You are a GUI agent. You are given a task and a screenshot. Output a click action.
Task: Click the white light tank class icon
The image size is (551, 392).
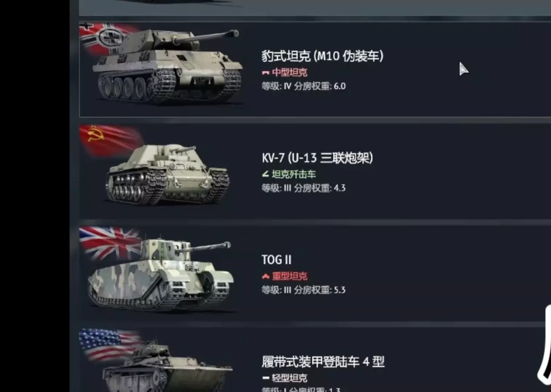coord(265,378)
